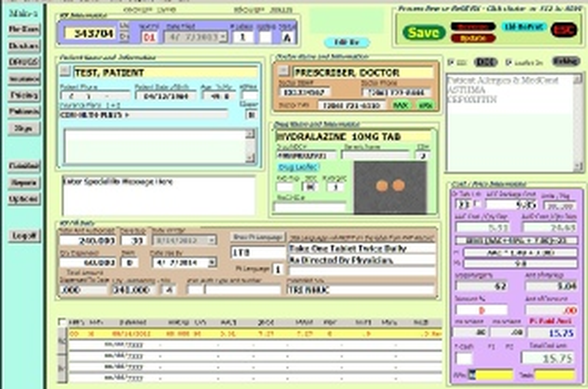The width and height of the screenshot is (588, 389).
Task: Open Pricing from the left sidebar
Action: pos(24,95)
